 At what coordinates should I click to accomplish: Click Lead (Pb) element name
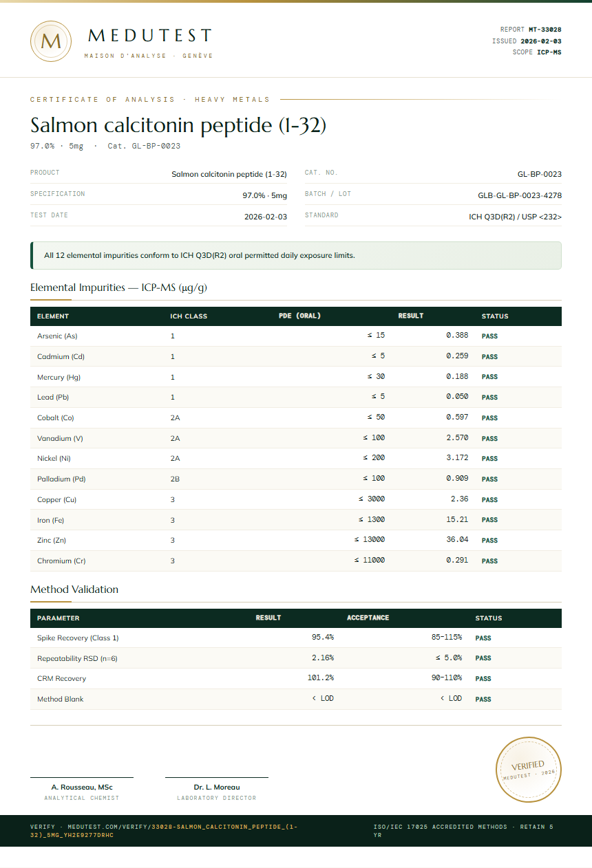pos(53,398)
